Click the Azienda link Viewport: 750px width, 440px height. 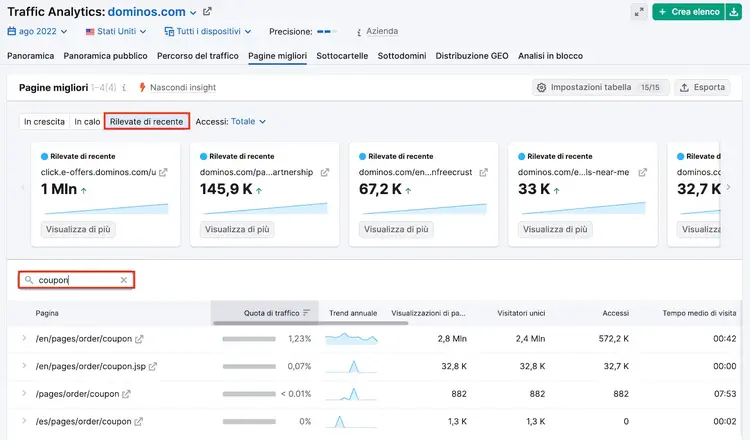(382, 32)
